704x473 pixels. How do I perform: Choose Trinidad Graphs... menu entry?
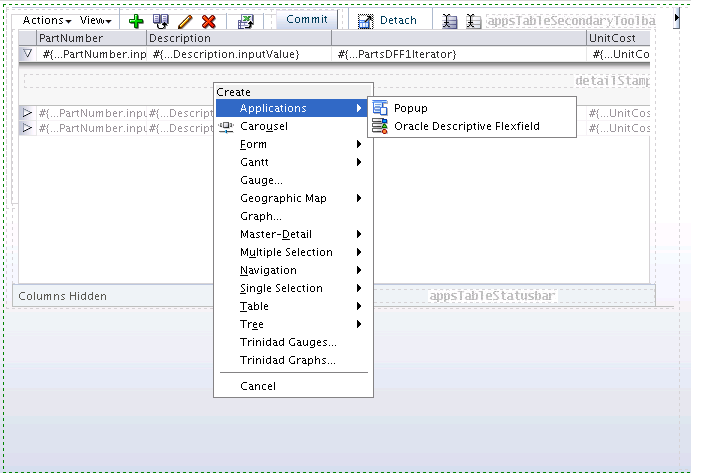(292, 360)
